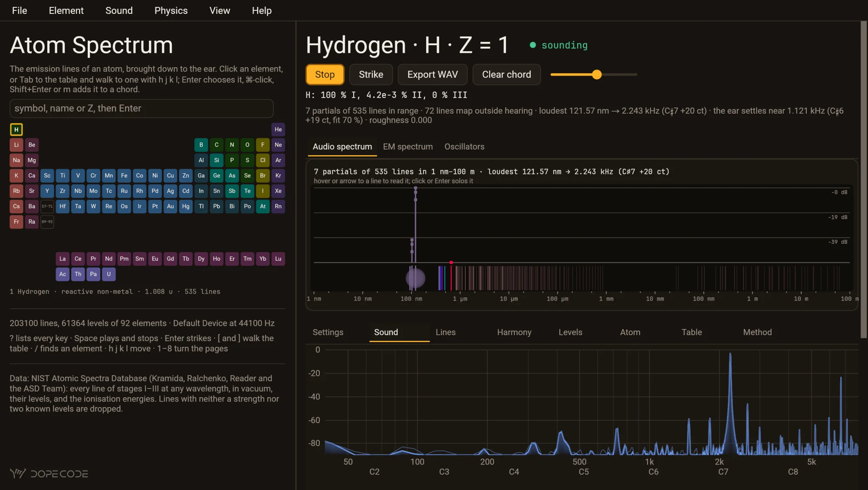This screenshot has width=868, height=490.
Task: Click the vertical scrollbar on the right edge
Action: tap(864, 180)
